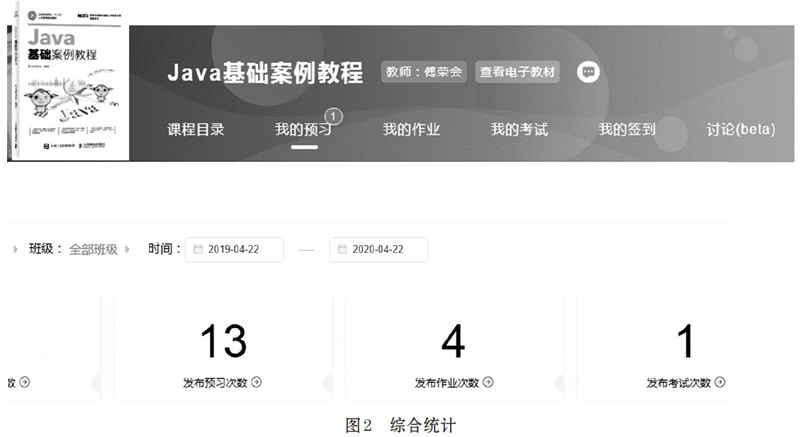Switch to the 我的作业 tab
This screenshot has height=437, width=800.
click(411, 130)
